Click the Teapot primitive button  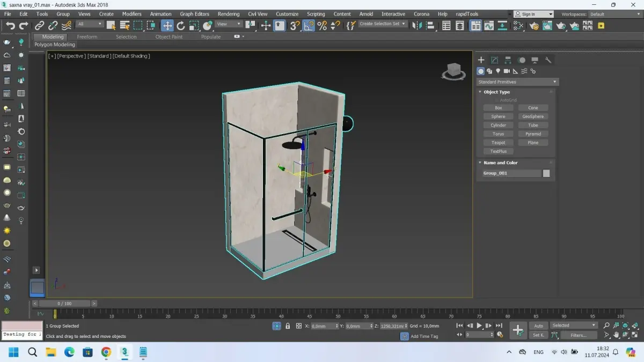click(499, 143)
